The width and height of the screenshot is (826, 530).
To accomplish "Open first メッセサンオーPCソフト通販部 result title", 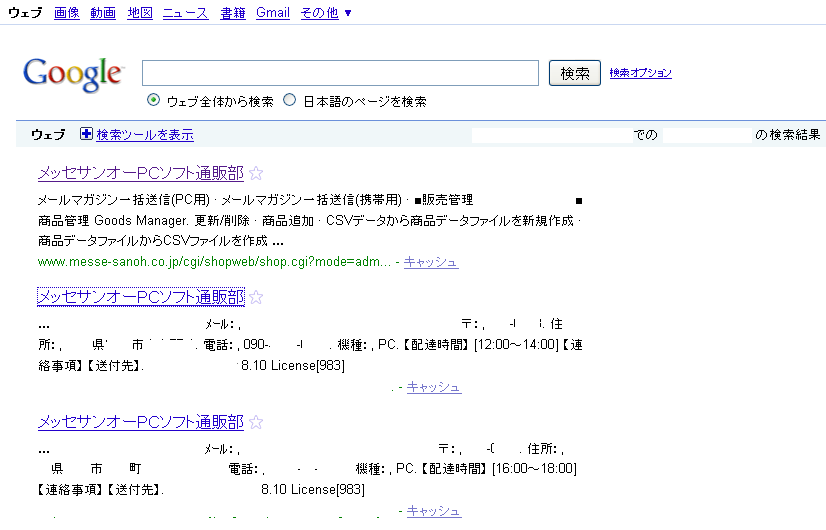I will [141, 173].
